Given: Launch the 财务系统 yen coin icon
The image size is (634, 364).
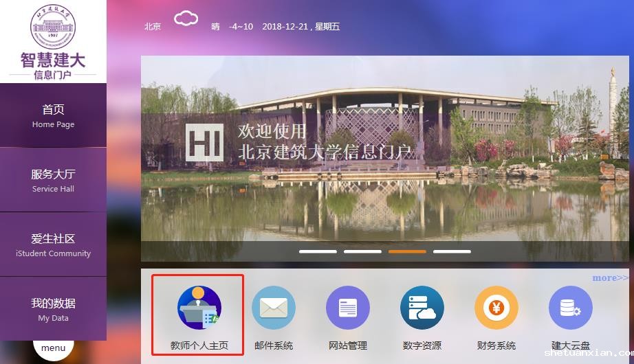Looking at the screenshot, I should click(x=496, y=308).
